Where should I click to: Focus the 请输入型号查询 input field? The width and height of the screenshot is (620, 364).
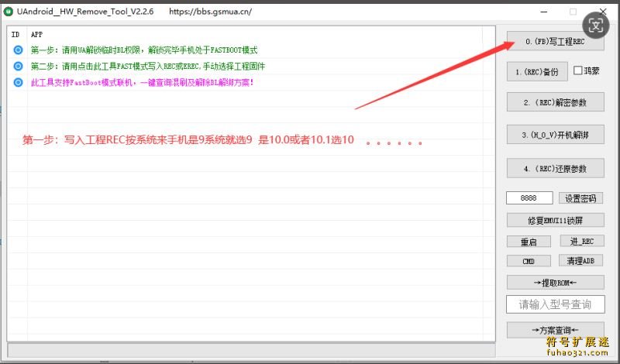(555, 304)
